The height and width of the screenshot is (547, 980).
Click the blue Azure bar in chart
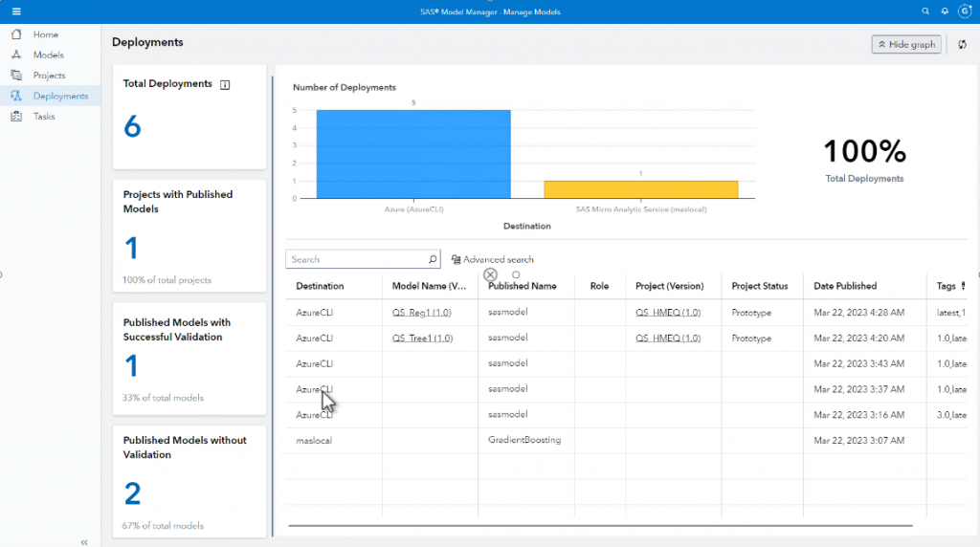point(413,153)
